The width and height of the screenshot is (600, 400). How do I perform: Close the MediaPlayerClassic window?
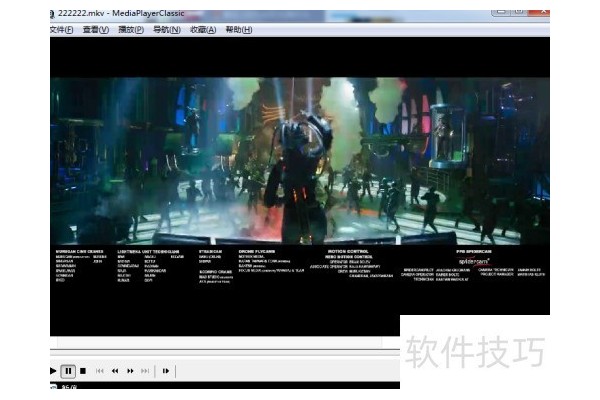coord(539,11)
